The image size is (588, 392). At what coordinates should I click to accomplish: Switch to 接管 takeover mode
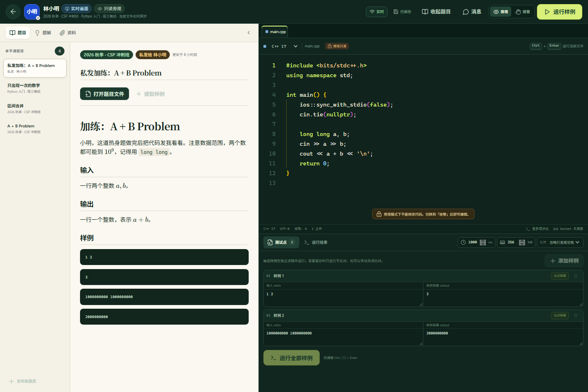(523, 12)
